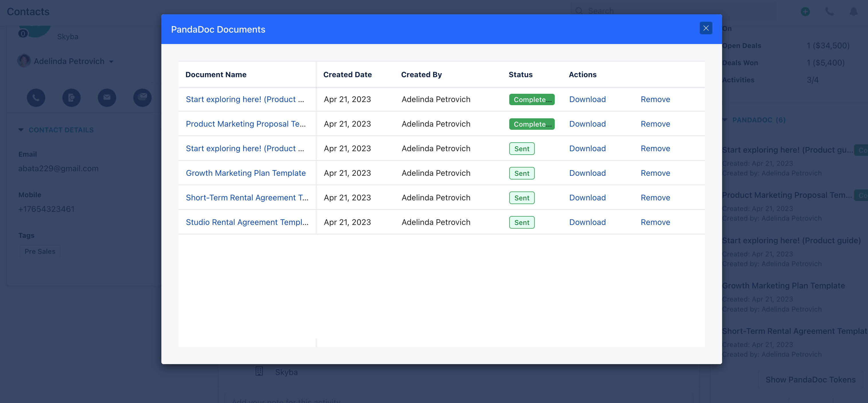Open Product Marketing Proposal Te... document

(x=246, y=124)
